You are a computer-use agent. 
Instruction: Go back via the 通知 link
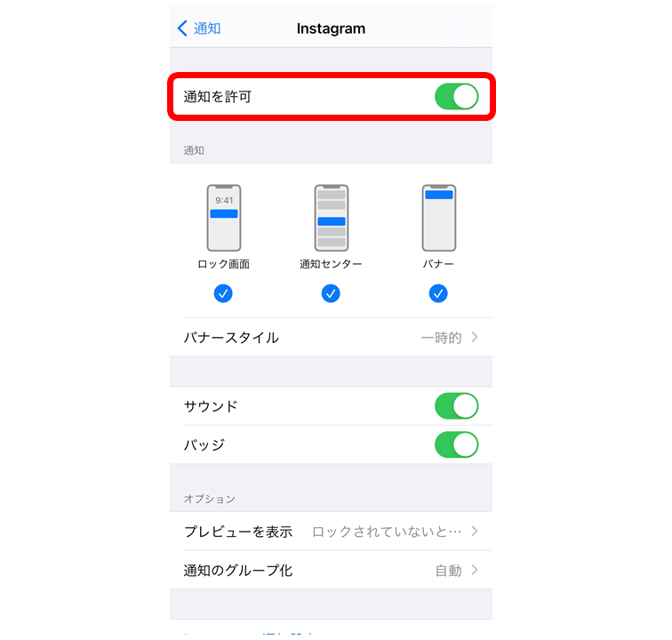coord(207,28)
